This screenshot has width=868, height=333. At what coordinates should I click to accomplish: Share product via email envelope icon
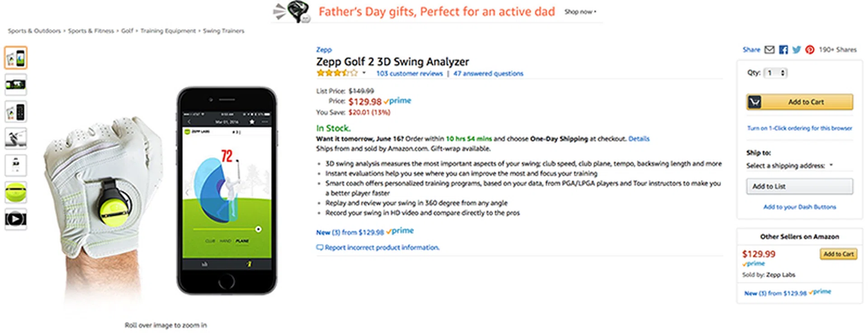click(x=769, y=50)
